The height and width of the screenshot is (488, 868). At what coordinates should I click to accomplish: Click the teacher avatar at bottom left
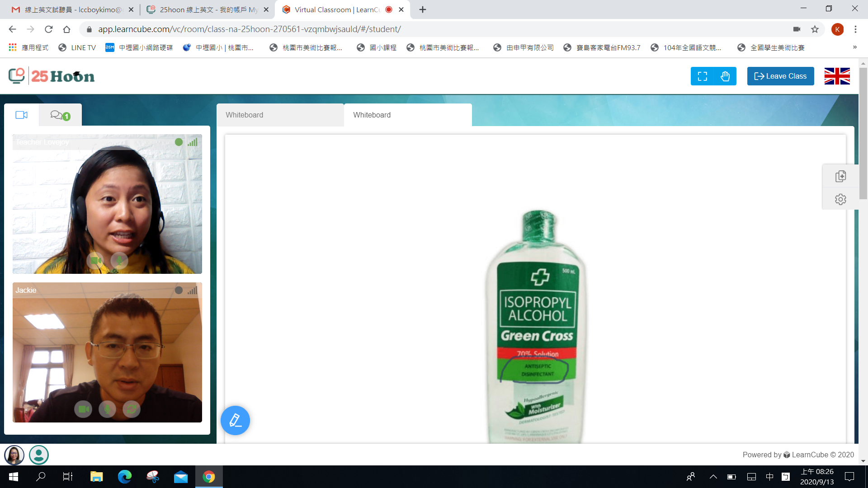pos(14,455)
